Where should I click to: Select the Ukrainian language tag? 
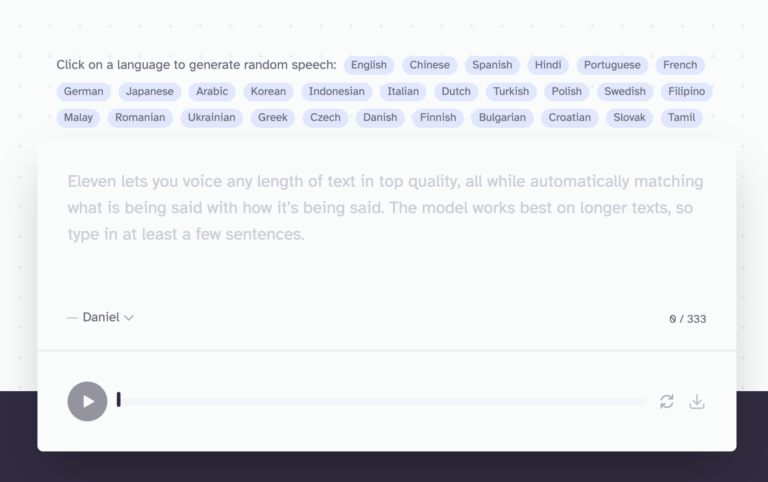coord(212,117)
